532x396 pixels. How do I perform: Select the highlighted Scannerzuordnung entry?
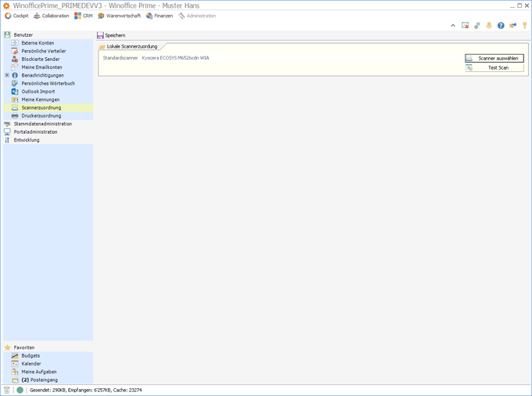click(49, 107)
